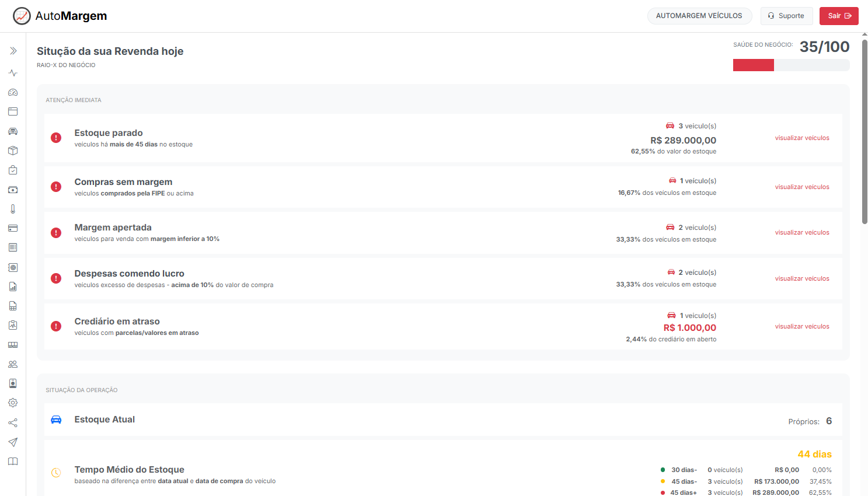Viewport: 868px width, 496px height.
Task: Click the Suporte button
Action: 786,16
